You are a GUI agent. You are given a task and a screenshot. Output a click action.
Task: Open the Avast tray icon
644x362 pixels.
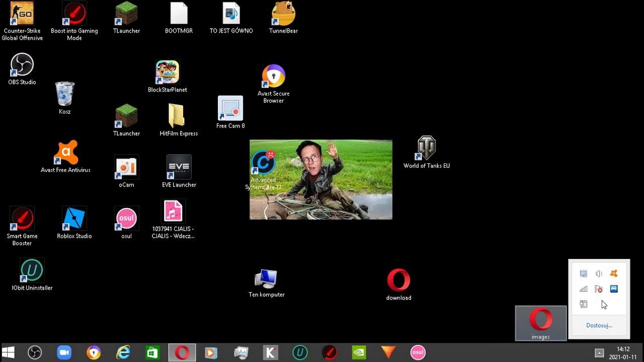[x=614, y=274]
